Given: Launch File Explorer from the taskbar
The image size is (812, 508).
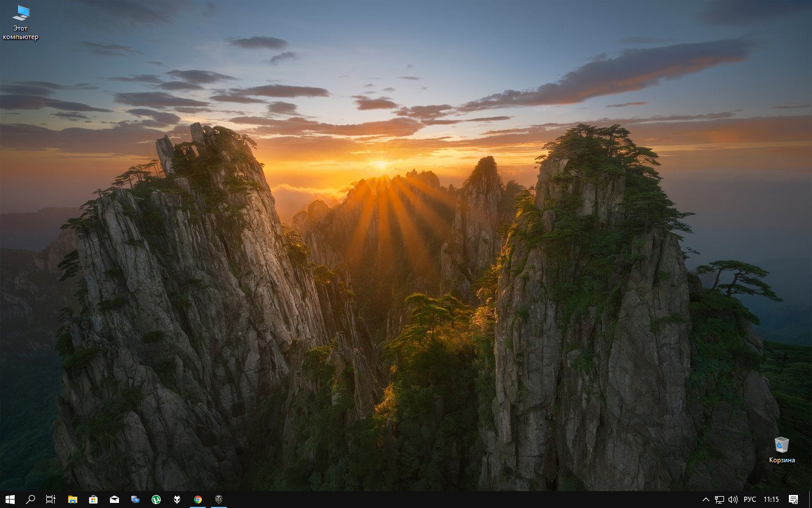Looking at the screenshot, I should [73, 500].
